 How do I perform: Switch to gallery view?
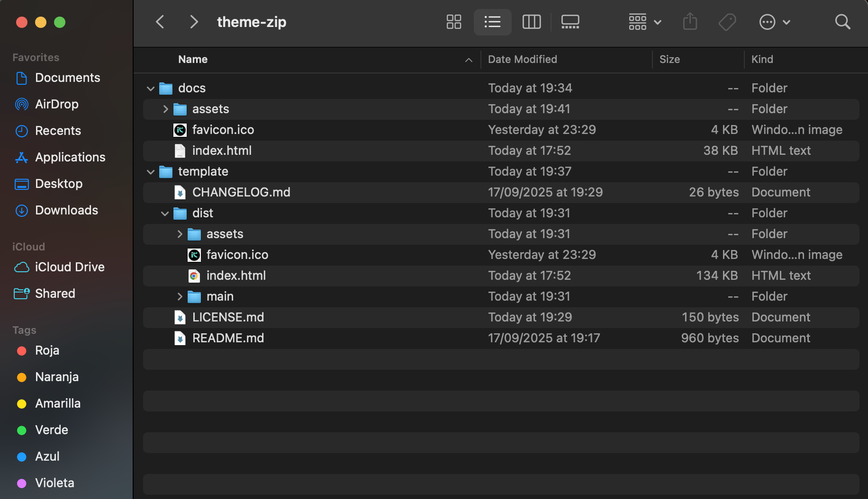(x=570, y=22)
